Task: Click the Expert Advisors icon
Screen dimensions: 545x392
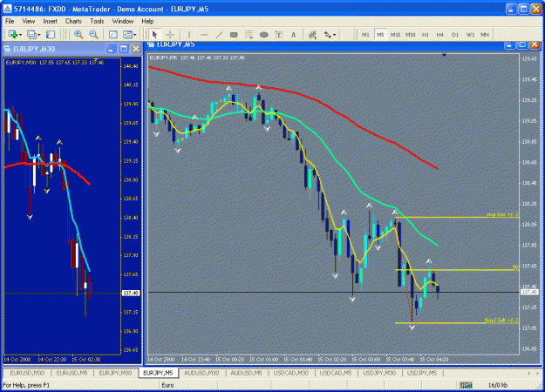Action: pyautogui.click(x=312, y=34)
